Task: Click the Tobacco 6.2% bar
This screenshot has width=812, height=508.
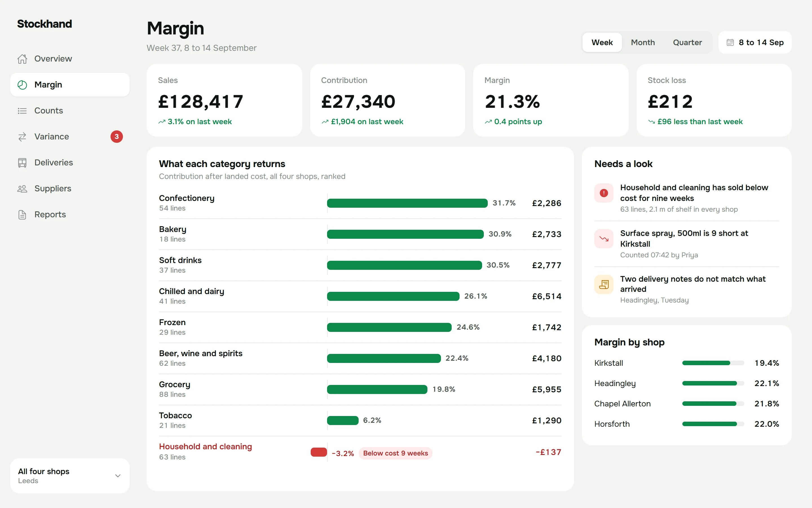Action: (x=343, y=420)
